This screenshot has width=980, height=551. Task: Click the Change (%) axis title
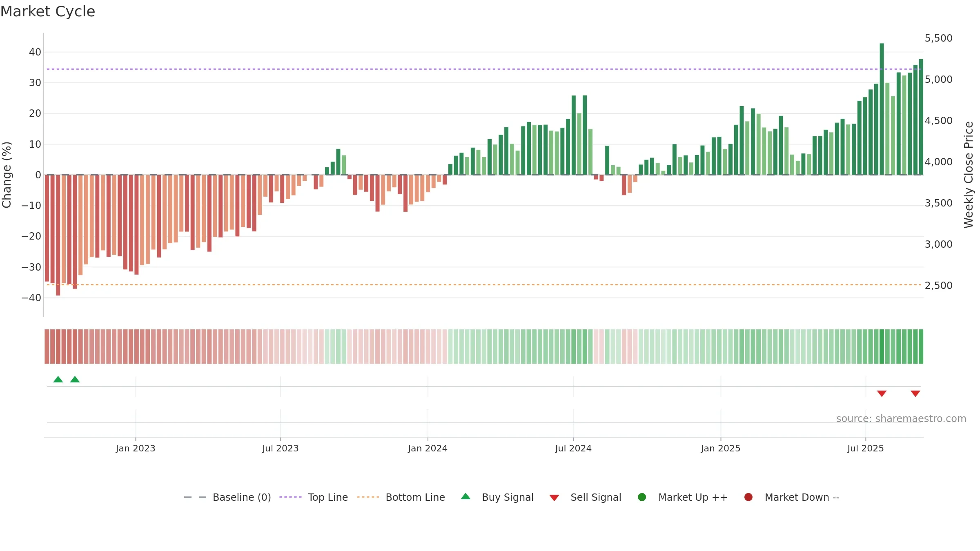(7, 175)
